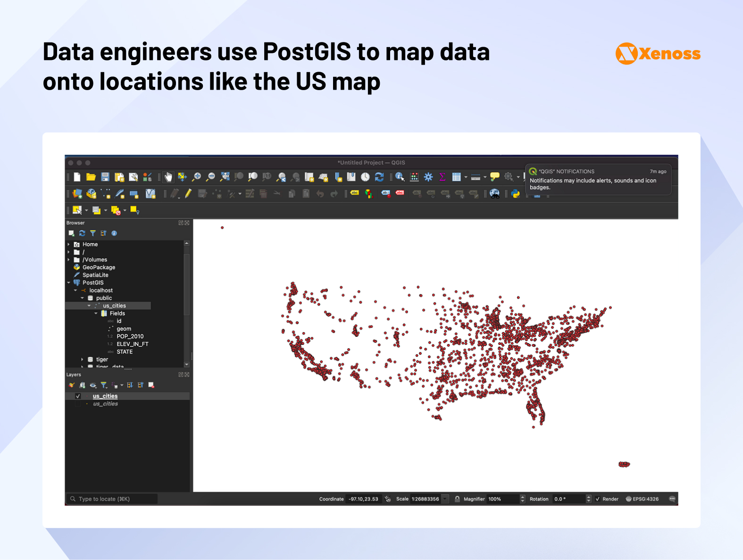This screenshot has width=743, height=560.
Task: Click the Deselect Features icon
Action: pyautogui.click(x=116, y=210)
